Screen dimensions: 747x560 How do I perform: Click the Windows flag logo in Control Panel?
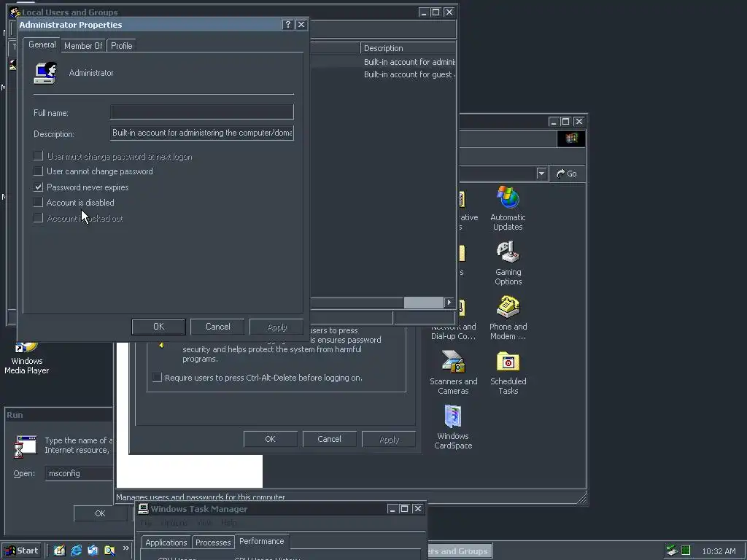click(x=571, y=139)
